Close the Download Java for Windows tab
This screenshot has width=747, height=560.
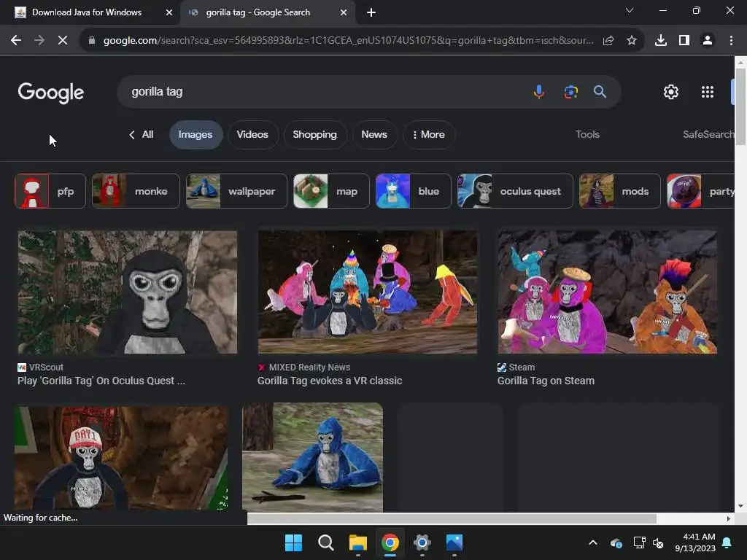pos(169,12)
